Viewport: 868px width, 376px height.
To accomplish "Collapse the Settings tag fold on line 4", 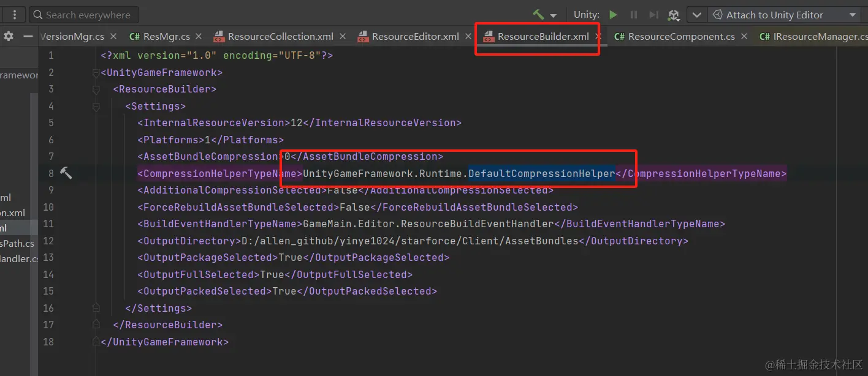I will (x=96, y=107).
